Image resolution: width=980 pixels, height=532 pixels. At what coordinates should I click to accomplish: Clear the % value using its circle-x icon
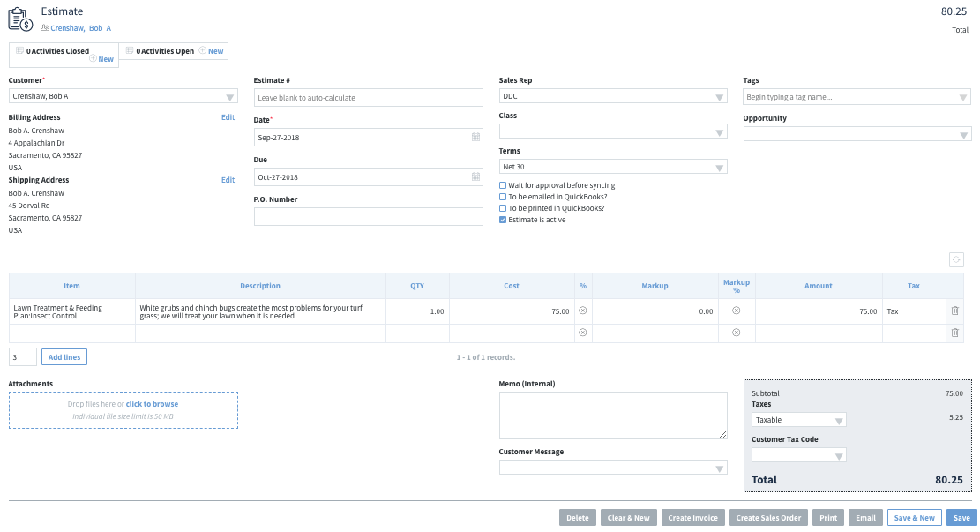[584, 311]
